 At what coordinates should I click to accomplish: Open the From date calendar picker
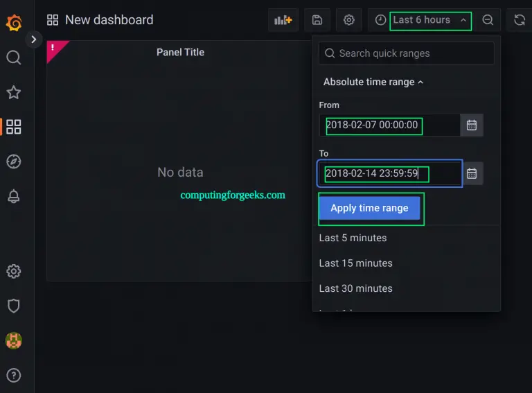point(472,125)
